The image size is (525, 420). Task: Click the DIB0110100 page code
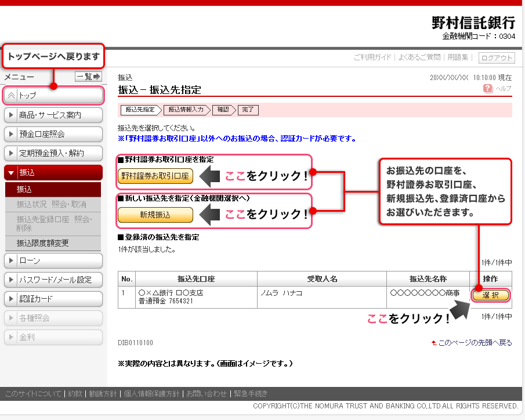click(x=135, y=343)
